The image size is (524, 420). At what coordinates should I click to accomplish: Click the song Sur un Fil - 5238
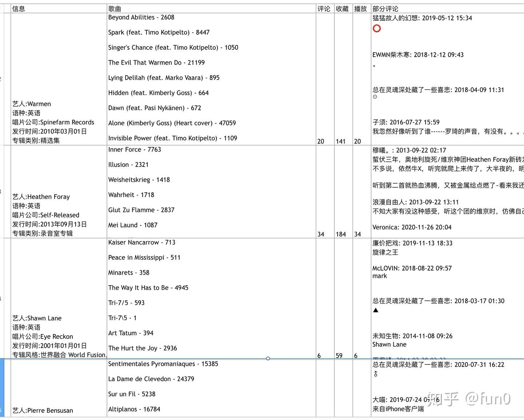tap(132, 394)
